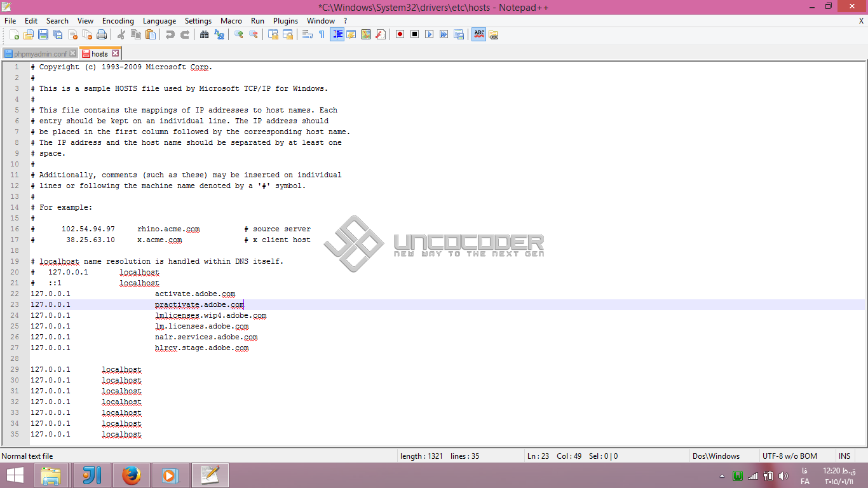Image resolution: width=868 pixels, height=488 pixels.
Task: Open the Language menu
Action: coord(159,21)
